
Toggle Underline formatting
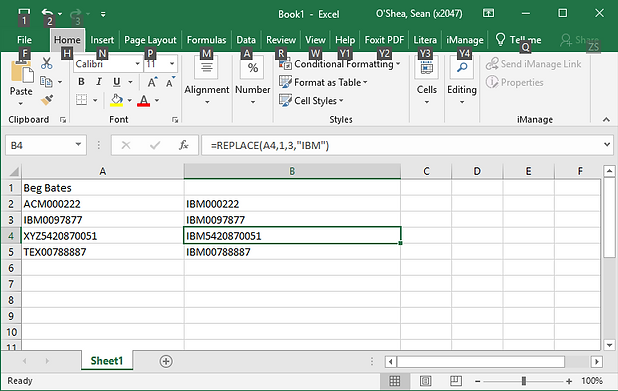tap(116, 82)
